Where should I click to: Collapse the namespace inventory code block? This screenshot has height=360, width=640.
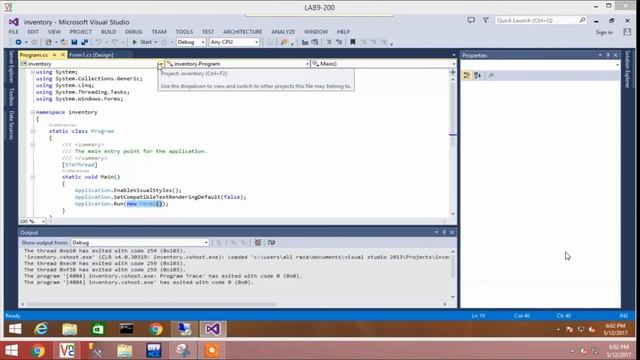coord(33,112)
